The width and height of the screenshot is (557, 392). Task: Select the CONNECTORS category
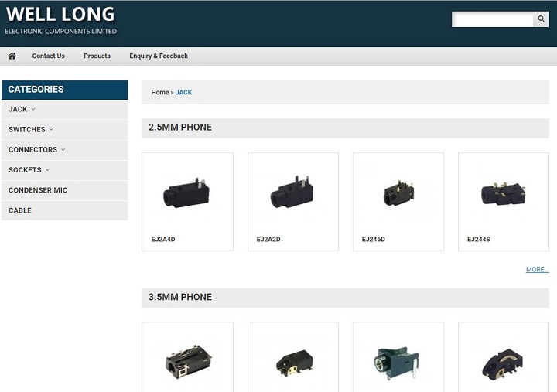click(32, 150)
